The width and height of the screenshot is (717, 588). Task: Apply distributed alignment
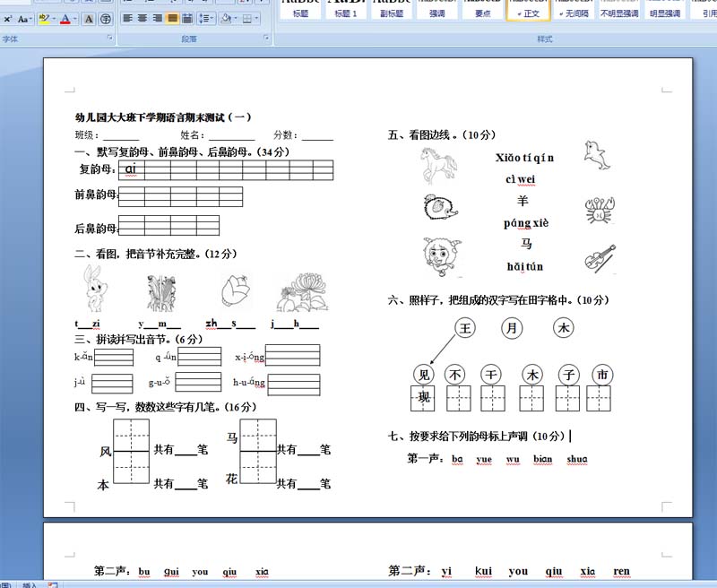187,18
